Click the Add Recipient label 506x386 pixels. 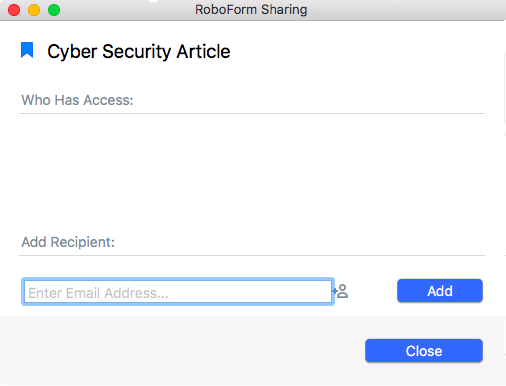(x=68, y=242)
